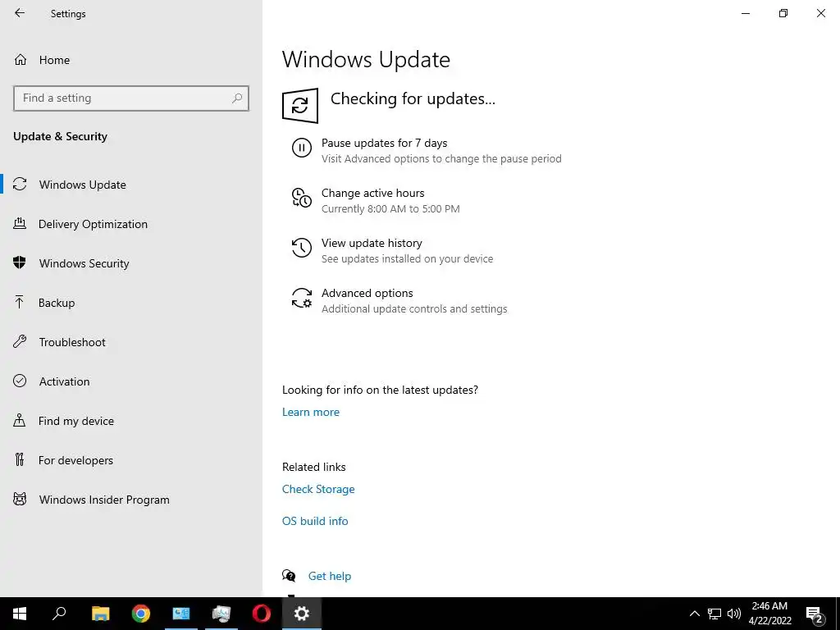Open the Windows Start menu
This screenshot has width=840, height=630.
click(20, 614)
